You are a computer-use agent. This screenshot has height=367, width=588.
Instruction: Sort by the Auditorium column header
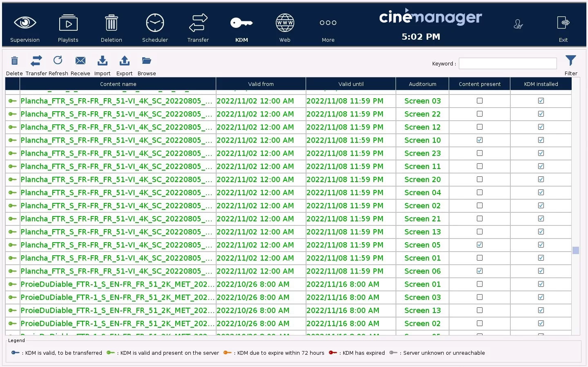[423, 84]
